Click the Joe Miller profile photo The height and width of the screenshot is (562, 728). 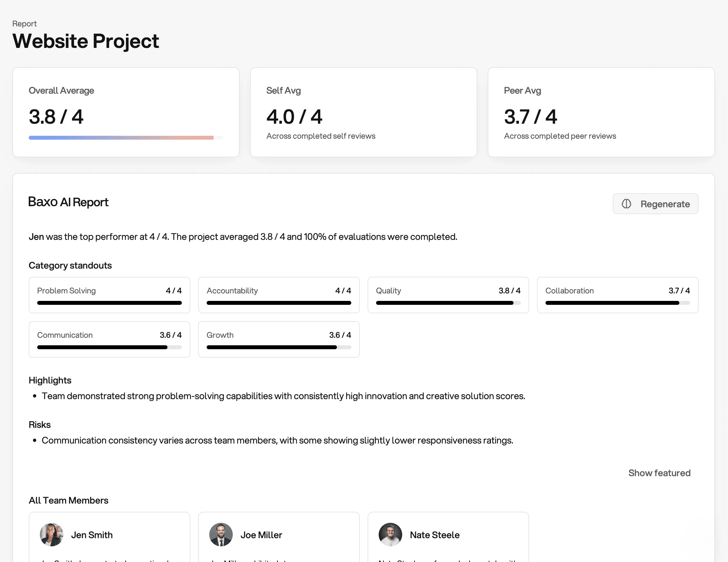coord(221,535)
